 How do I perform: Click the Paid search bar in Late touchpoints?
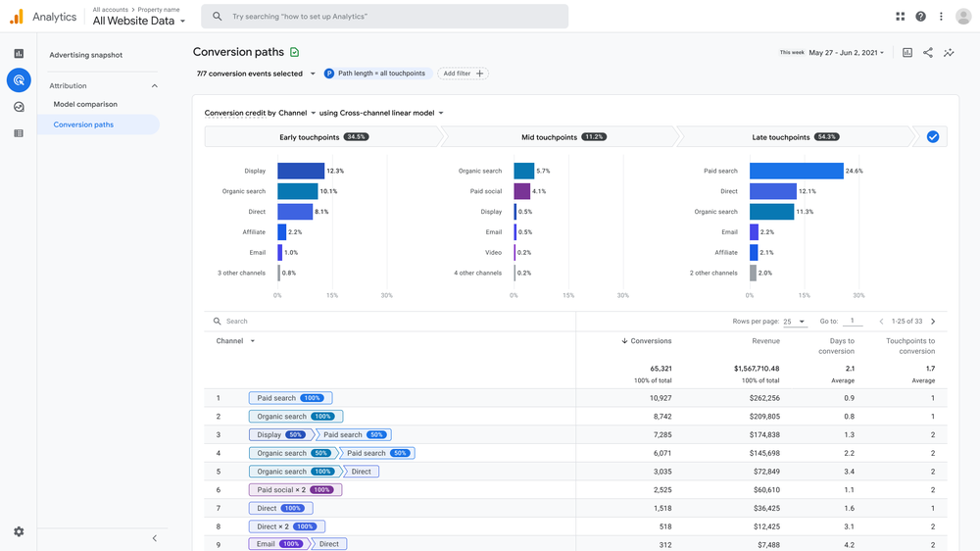click(796, 171)
